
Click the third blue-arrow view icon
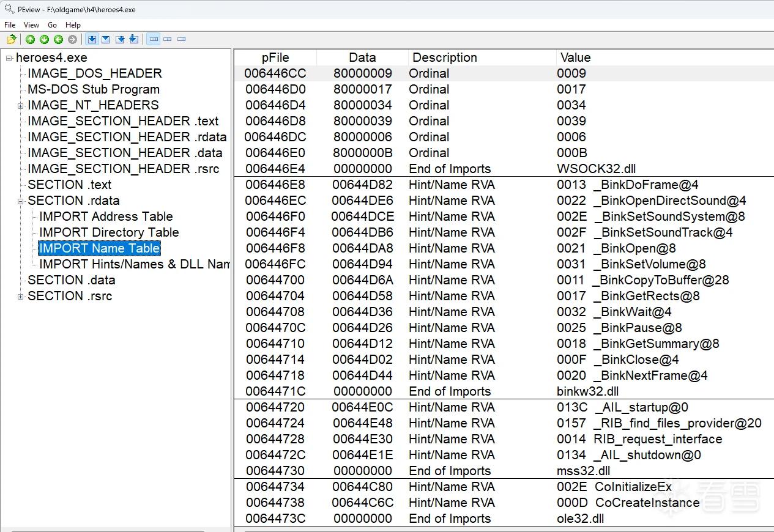pos(120,40)
